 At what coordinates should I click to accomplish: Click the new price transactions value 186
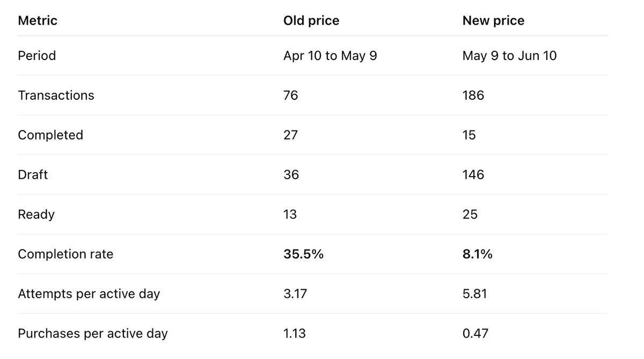(x=473, y=95)
